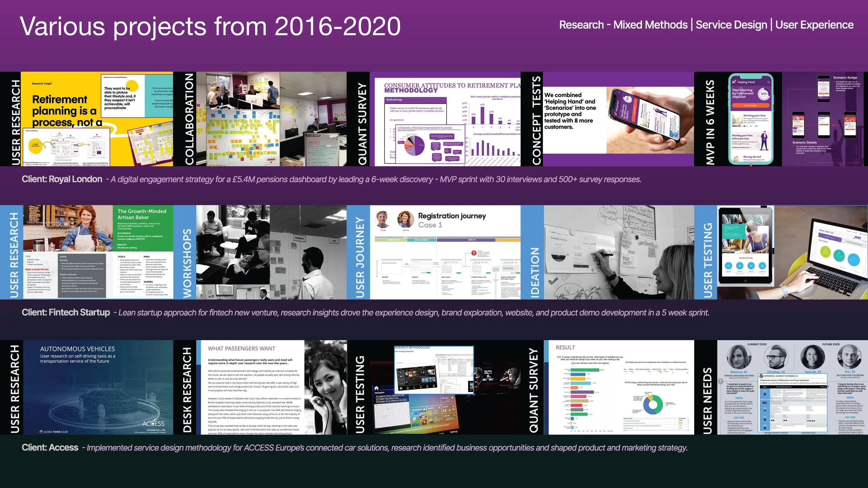Open the tablet and laptop user testing image
868x488 pixels.
(x=792, y=252)
